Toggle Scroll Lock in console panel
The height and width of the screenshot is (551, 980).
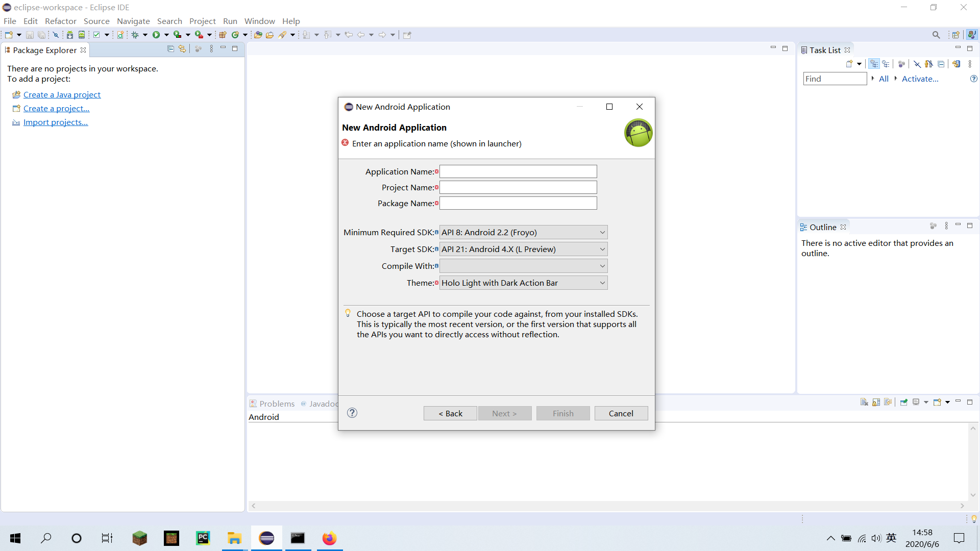click(x=876, y=402)
